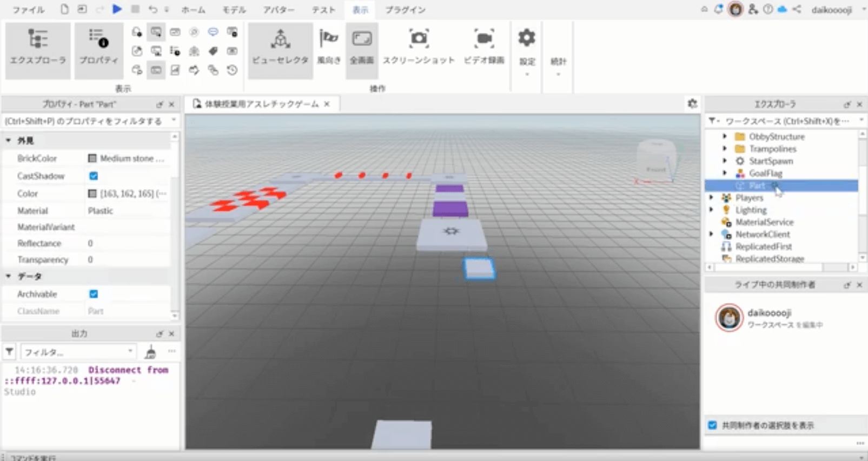Open the ファイル menu
This screenshot has width=868, height=461.
29,10
